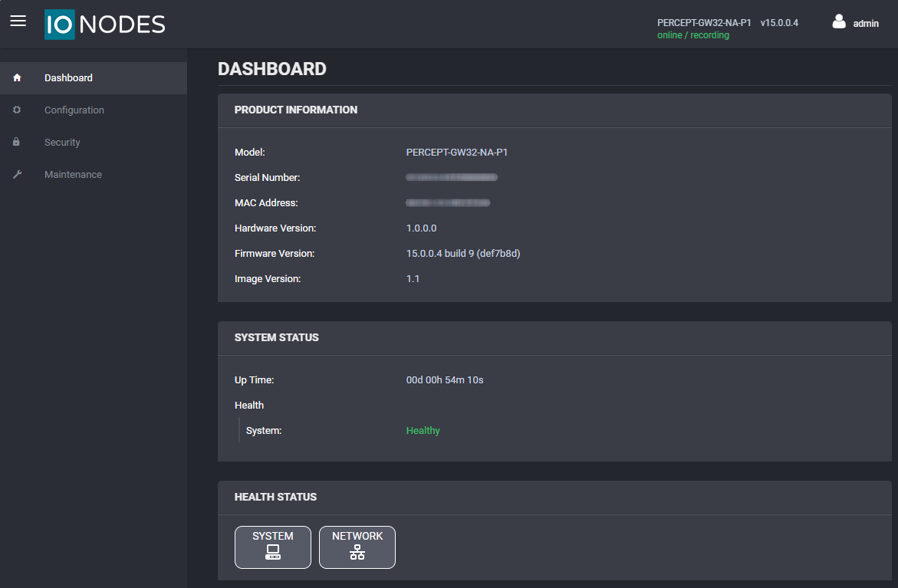898x588 pixels.
Task: Open Dashboard in the sidebar
Action: click(x=94, y=78)
